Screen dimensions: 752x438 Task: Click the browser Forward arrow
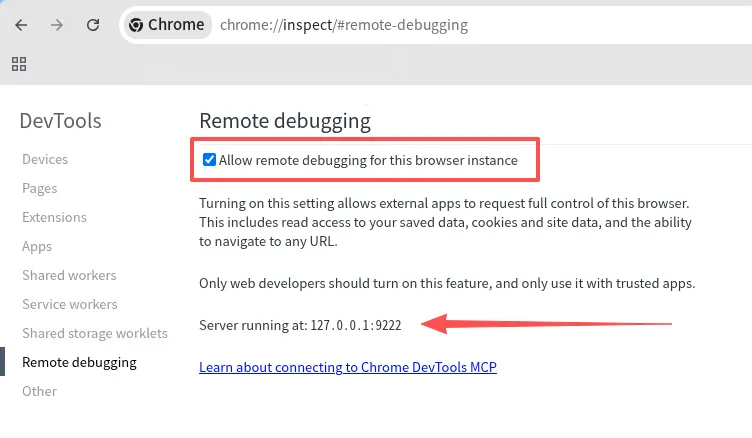tap(57, 25)
